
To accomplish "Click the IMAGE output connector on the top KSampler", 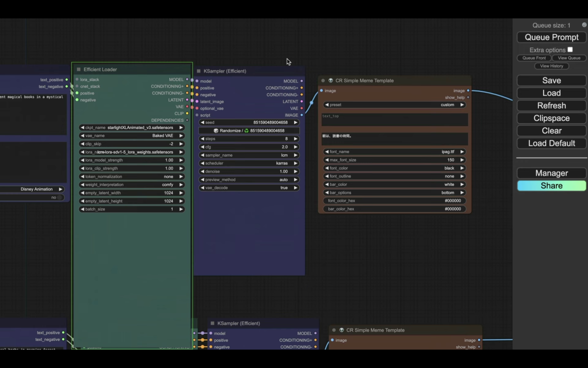I will click(302, 115).
